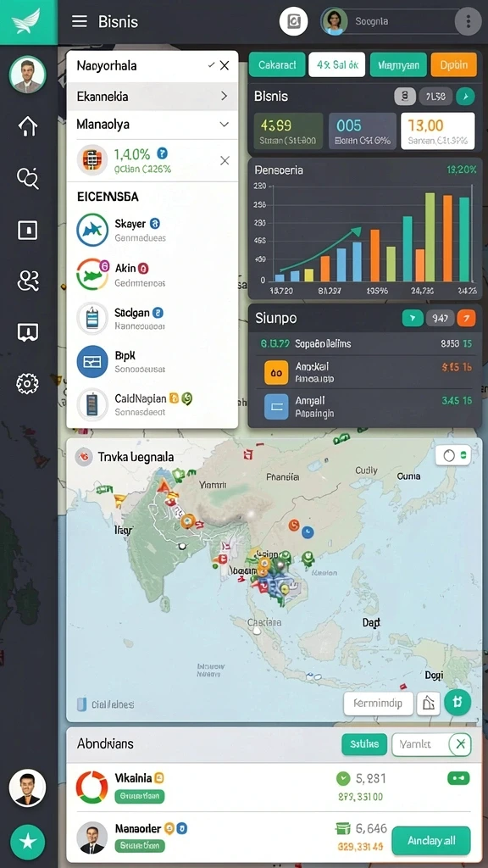Click the Sopaóo lielims row
Image resolution: width=488 pixels, height=868 pixels.
click(365, 344)
